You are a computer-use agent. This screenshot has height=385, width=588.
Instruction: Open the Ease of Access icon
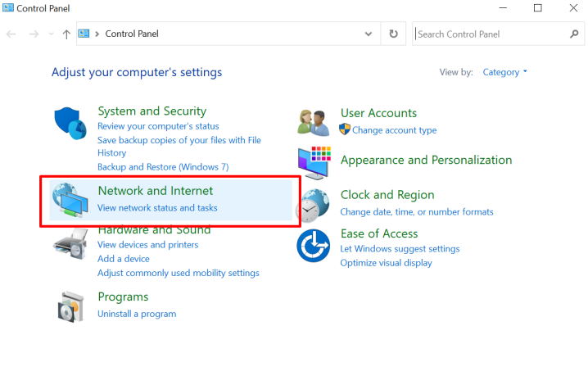tap(313, 246)
